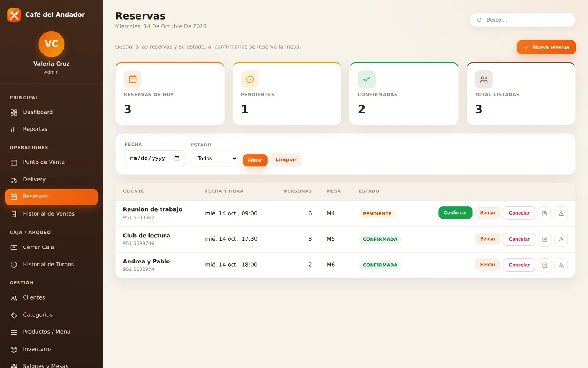Click the Dashboard grid icon
The width and height of the screenshot is (588, 368).
click(14, 112)
